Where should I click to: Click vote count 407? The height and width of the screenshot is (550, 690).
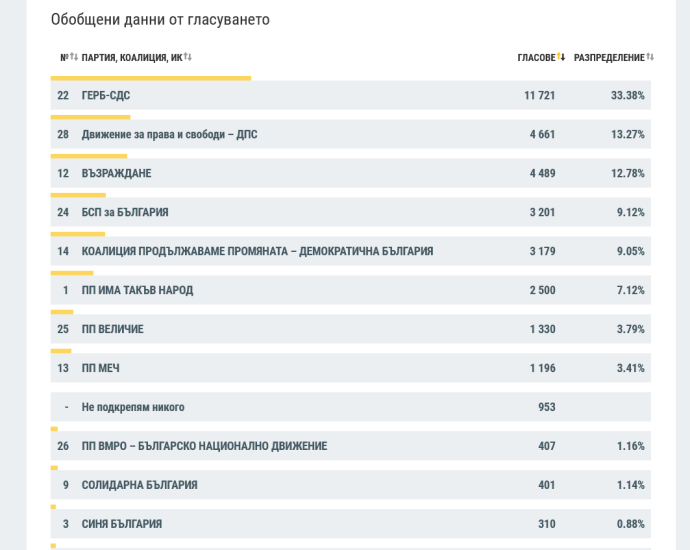pyautogui.click(x=547, y=446)
